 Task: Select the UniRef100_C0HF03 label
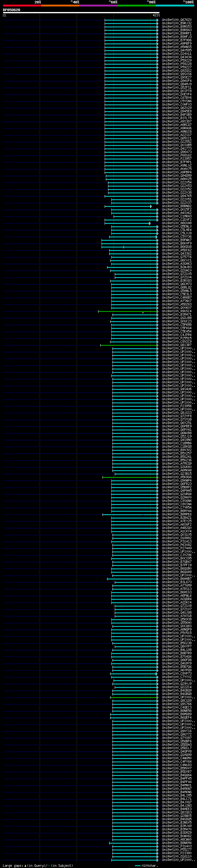176,104
